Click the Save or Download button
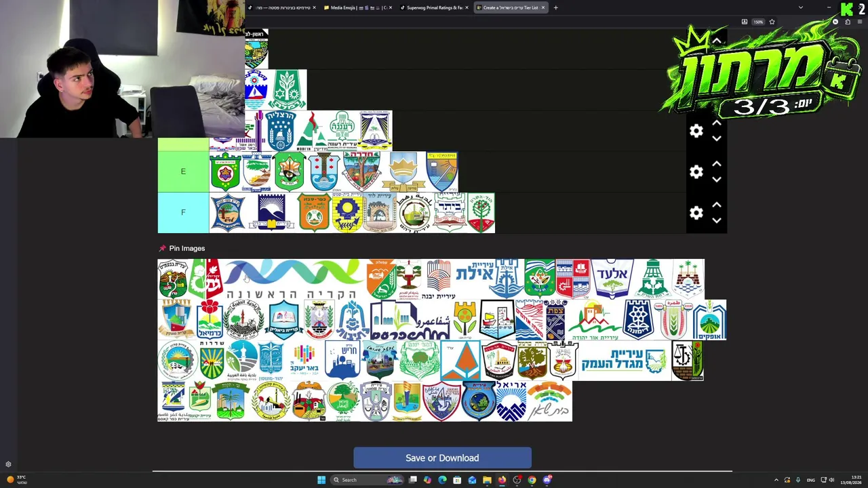This screenshot has height=488, width=868. click(442, 458)
